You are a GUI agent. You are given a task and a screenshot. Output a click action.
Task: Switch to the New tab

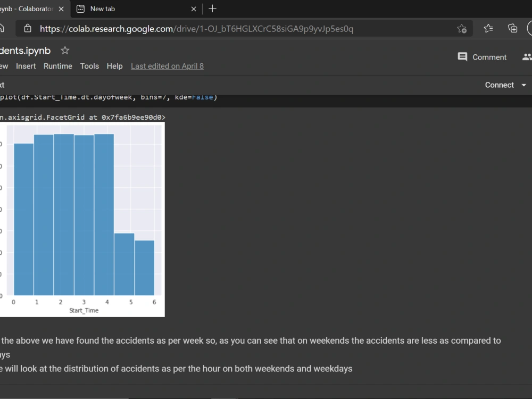coord(136,9)
